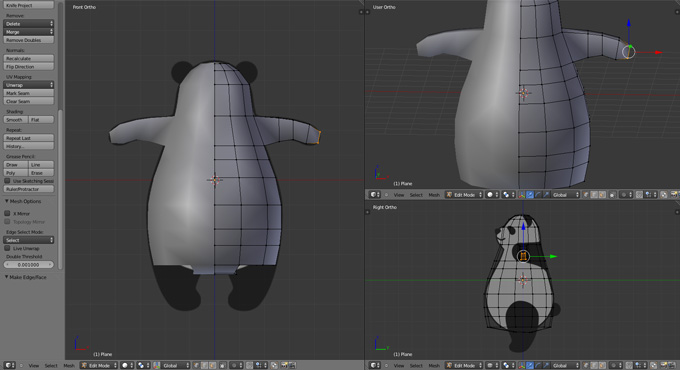This screenshot has width=680, height=370.
Task: Select face select mode in Front Ortho header
Action: (x=212, y=365)
